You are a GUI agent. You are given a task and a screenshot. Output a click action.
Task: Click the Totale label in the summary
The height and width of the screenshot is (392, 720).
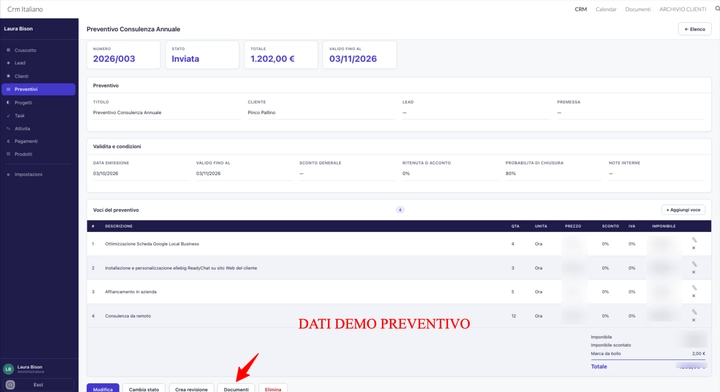pyautogui.click(x=599, y=366)
